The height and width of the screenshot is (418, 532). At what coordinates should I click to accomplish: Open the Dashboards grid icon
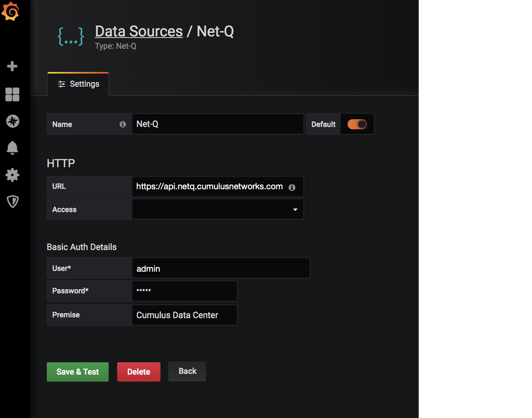[12, 94]
